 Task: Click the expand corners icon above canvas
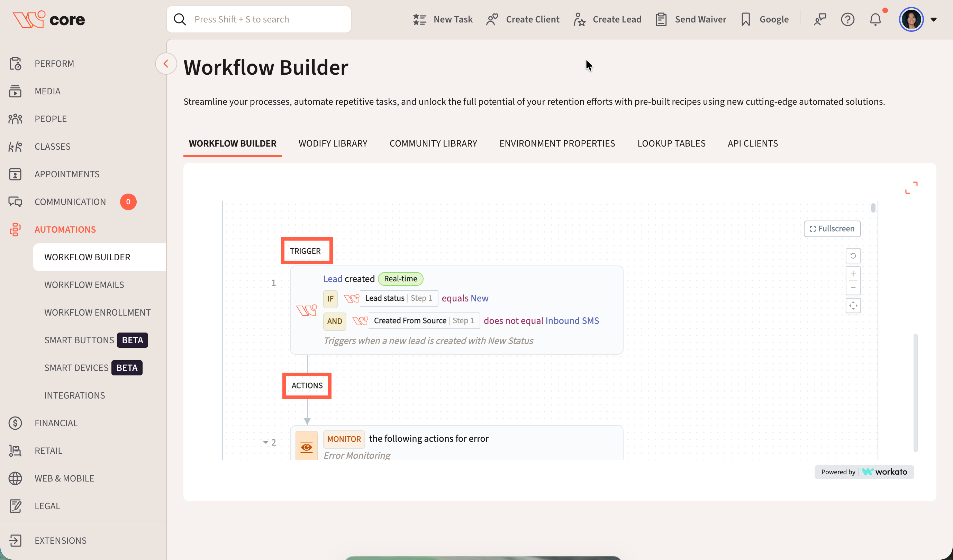click(911, 187)
